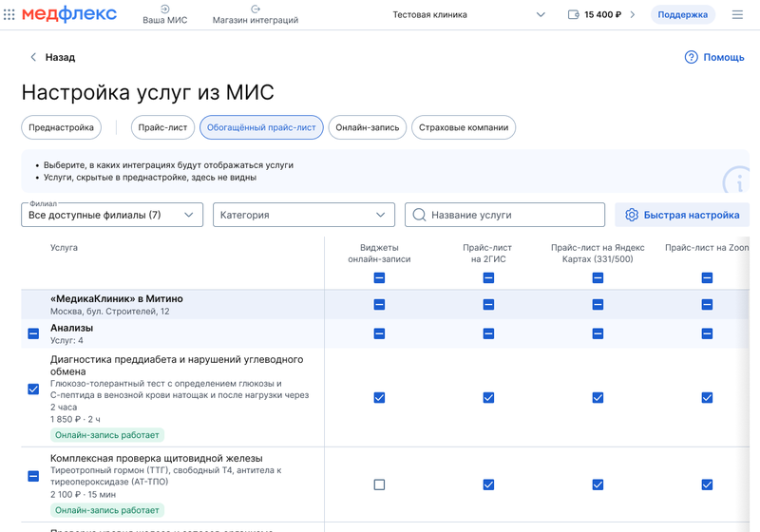This screenshot has height=532, width=760.
Task: Toggle header checkbox for Прайс-лист на Zoon
Action: [x=707, y=277]
